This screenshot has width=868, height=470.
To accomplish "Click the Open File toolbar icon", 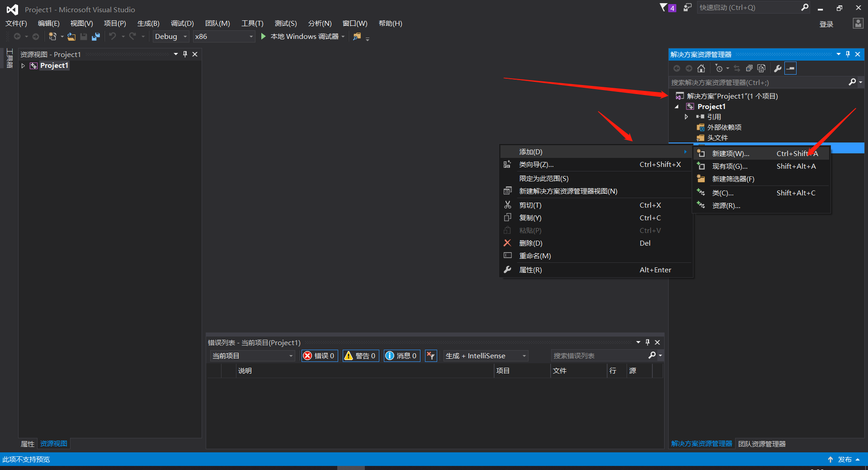I will pyautogui.click(x=71, y=36).
